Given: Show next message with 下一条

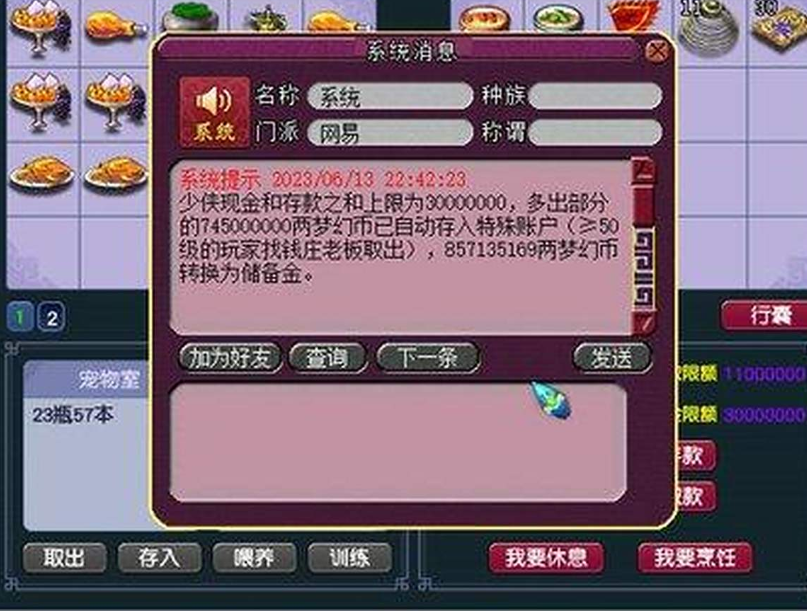Looking at the screenshot, I should [429, 358].
